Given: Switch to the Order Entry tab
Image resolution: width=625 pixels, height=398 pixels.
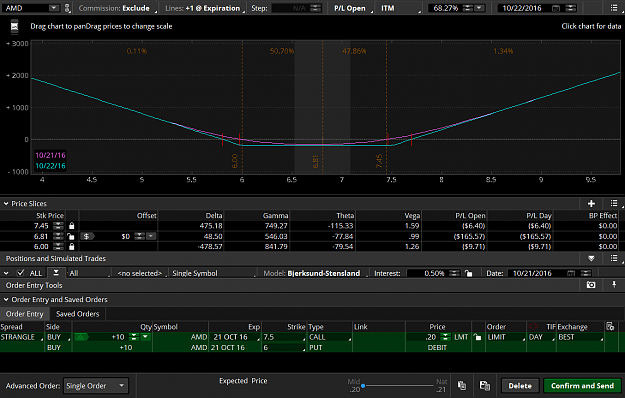Looking at the screenshot, I should (25, 314).
